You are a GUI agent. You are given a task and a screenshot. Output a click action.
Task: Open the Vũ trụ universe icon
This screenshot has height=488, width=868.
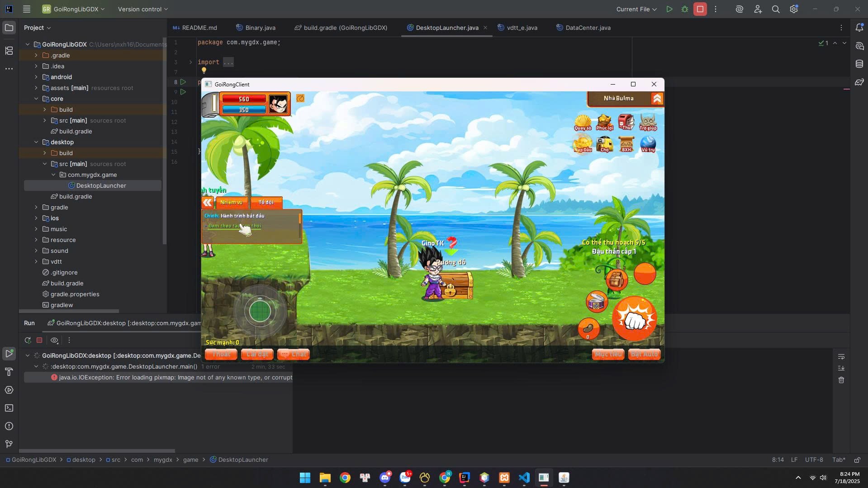(648, 144)
